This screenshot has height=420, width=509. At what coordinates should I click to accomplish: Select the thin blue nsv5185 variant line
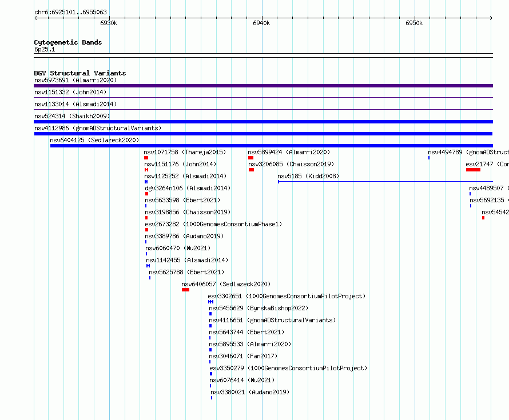click(385, 182)
